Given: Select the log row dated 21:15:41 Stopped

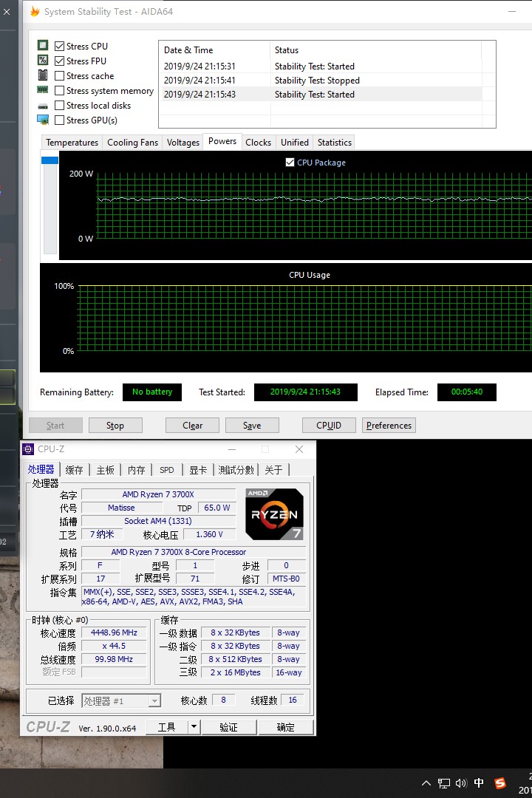Looking at the screenshot, I should (320, 81).
